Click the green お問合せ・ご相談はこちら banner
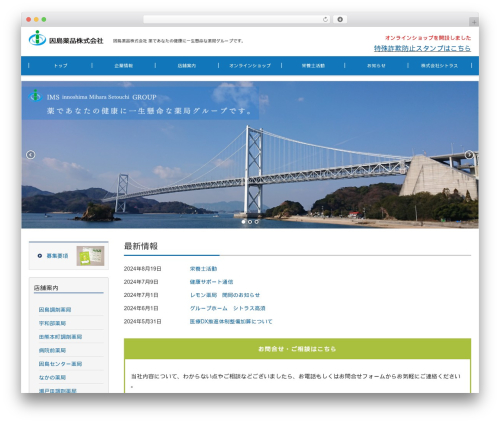The height and width of the screenshot is (423, 500). pyautogui.click(x=297, y=349)
